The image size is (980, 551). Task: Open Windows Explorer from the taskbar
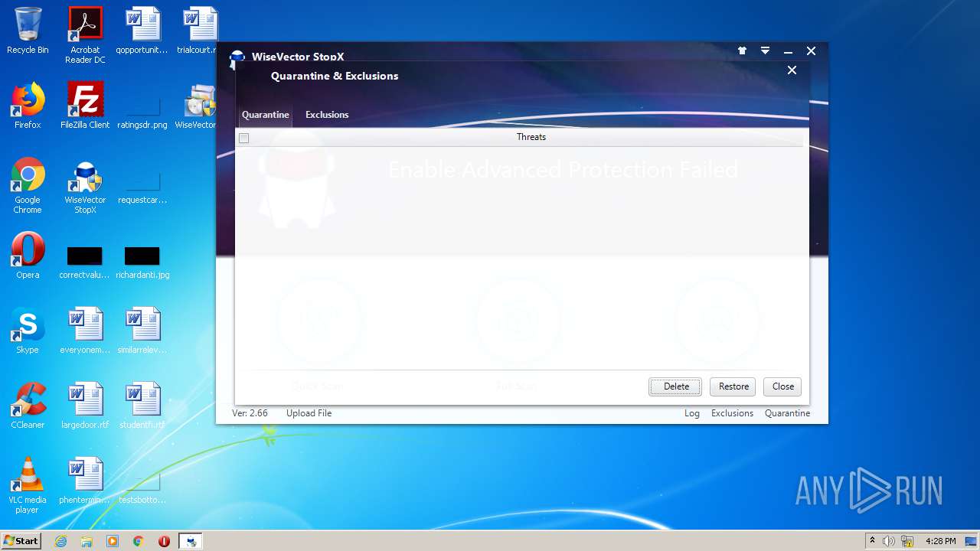(87, 541)
